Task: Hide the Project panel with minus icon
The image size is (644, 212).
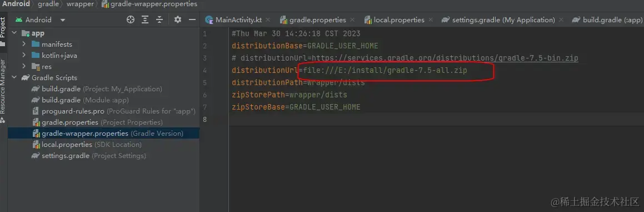Action: pyautogui.click(x=192, y=19)
